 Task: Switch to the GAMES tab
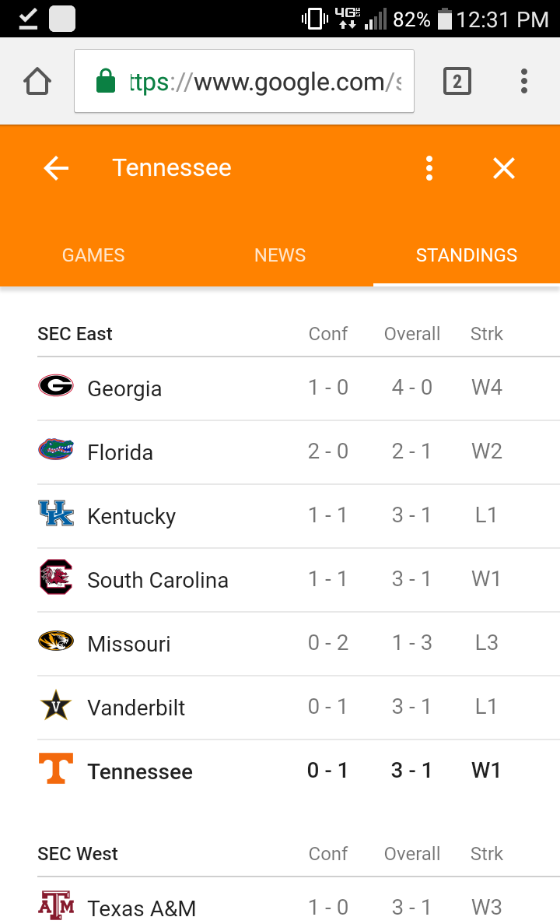point(93,255)
